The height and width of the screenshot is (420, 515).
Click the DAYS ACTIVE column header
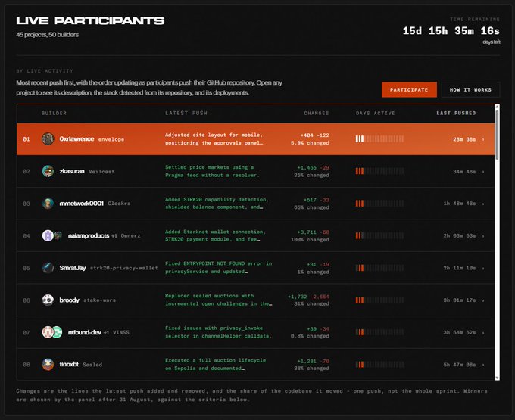tap(376, 113)
